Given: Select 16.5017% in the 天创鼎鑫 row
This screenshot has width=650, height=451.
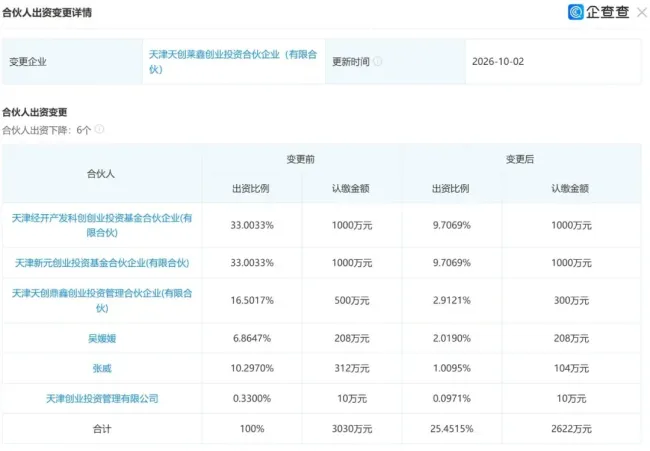Looking at the screenshot, I should tap(252, 301).
